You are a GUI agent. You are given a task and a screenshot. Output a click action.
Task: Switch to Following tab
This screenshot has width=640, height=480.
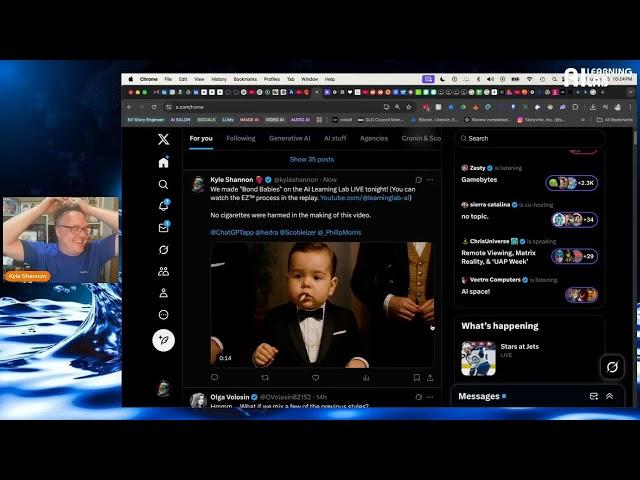point(241,138)
